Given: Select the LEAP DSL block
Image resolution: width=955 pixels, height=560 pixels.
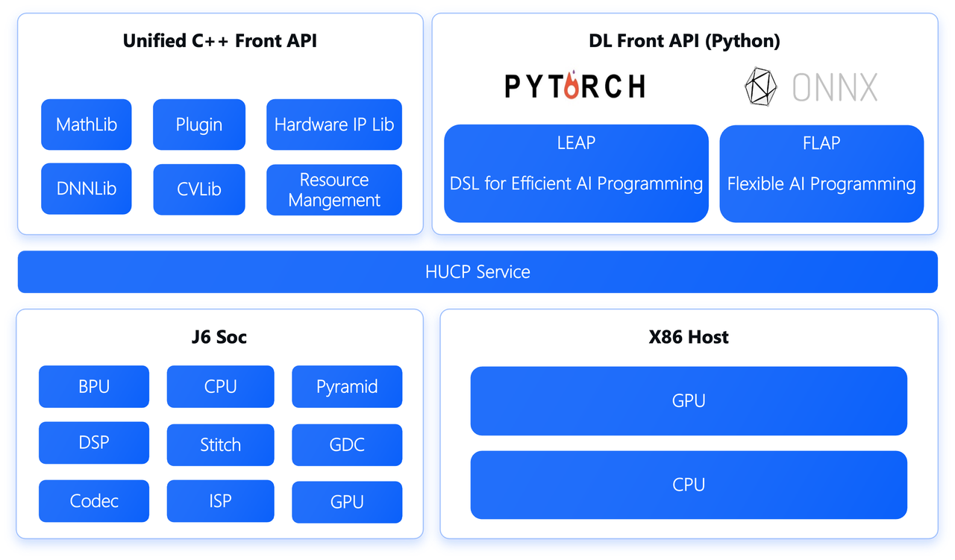Looking at the screenshot, I should tap(576, 174).
